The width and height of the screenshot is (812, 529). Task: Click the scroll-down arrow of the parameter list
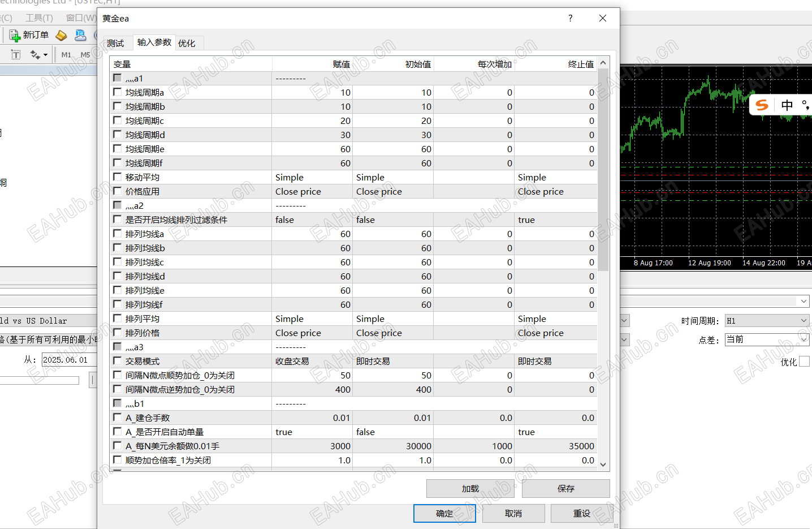tap(603, 465)
